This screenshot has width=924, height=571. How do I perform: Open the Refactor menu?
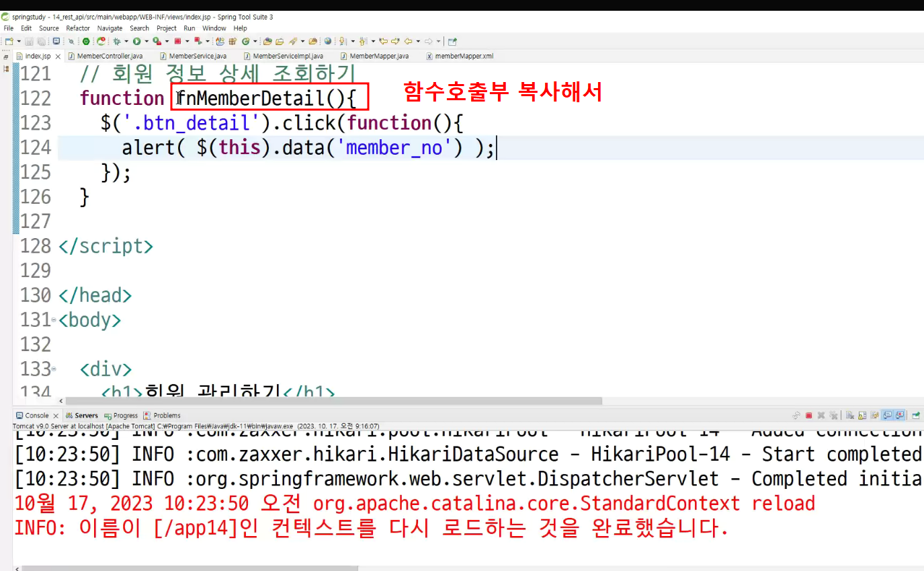pyautogui.click(x=78, y=28)
